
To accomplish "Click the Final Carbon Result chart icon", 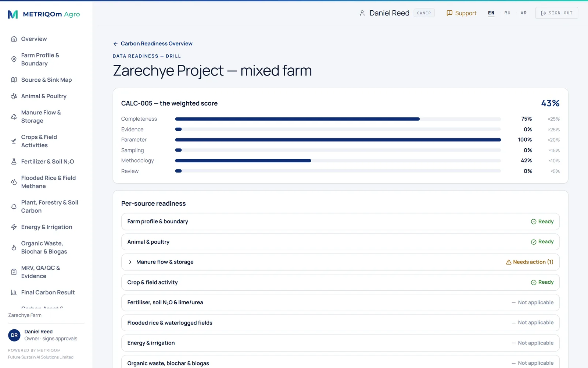I will click(14, 293).
